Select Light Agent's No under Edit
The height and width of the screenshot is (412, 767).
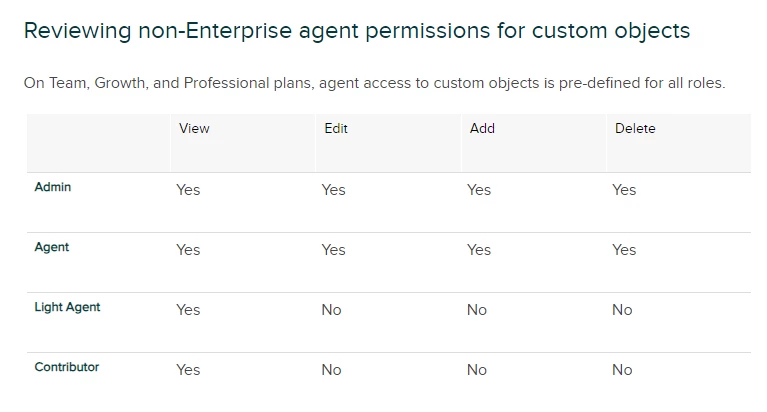point(331,310)
